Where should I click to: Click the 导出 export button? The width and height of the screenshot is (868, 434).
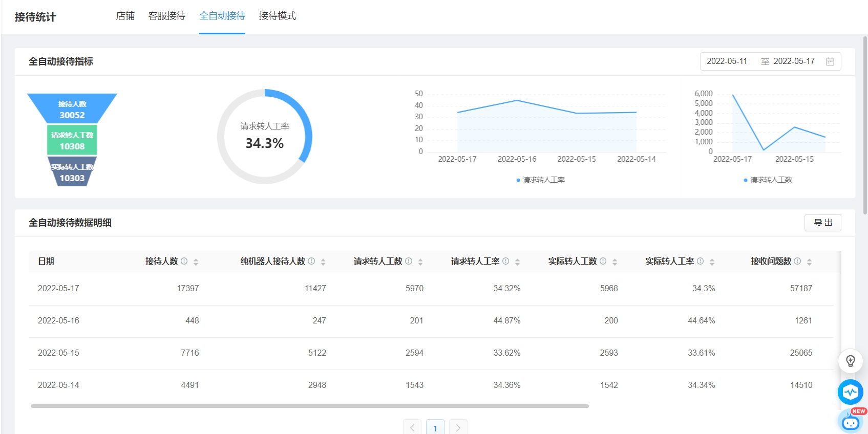823,223
